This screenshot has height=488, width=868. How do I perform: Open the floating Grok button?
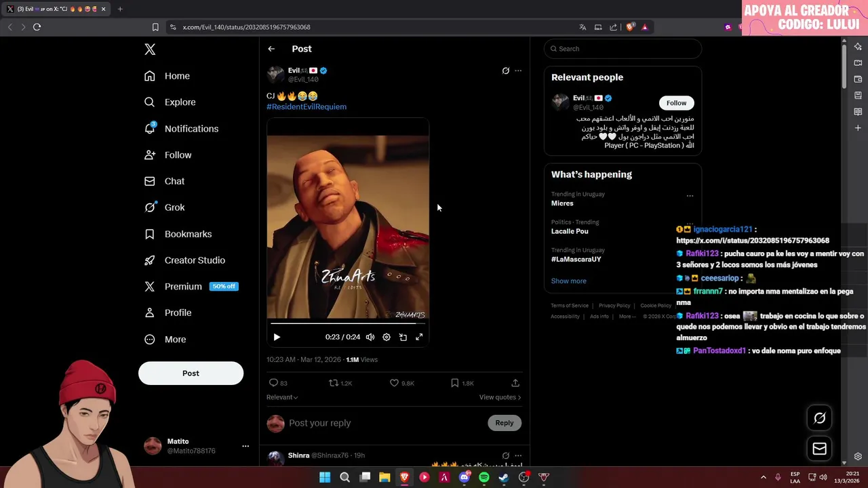coord(819,418)
